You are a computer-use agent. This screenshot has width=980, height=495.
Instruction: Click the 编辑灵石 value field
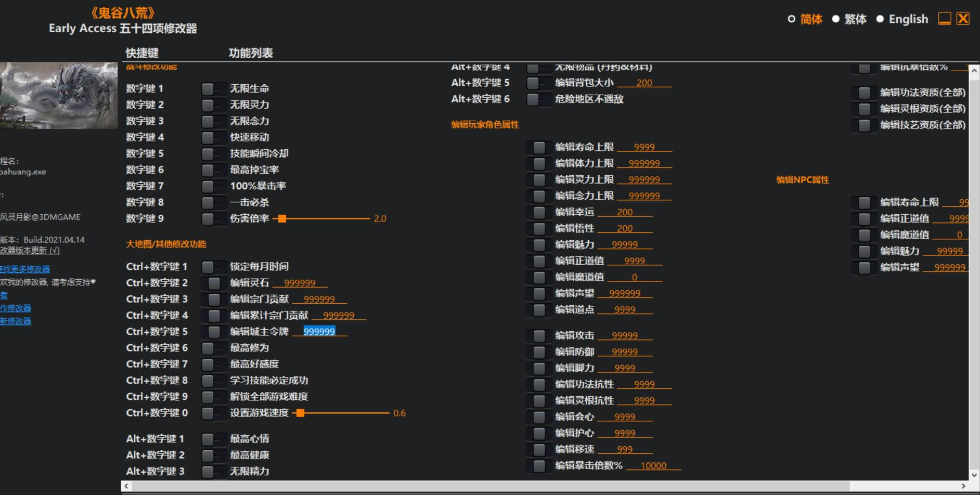pos(300,283)
